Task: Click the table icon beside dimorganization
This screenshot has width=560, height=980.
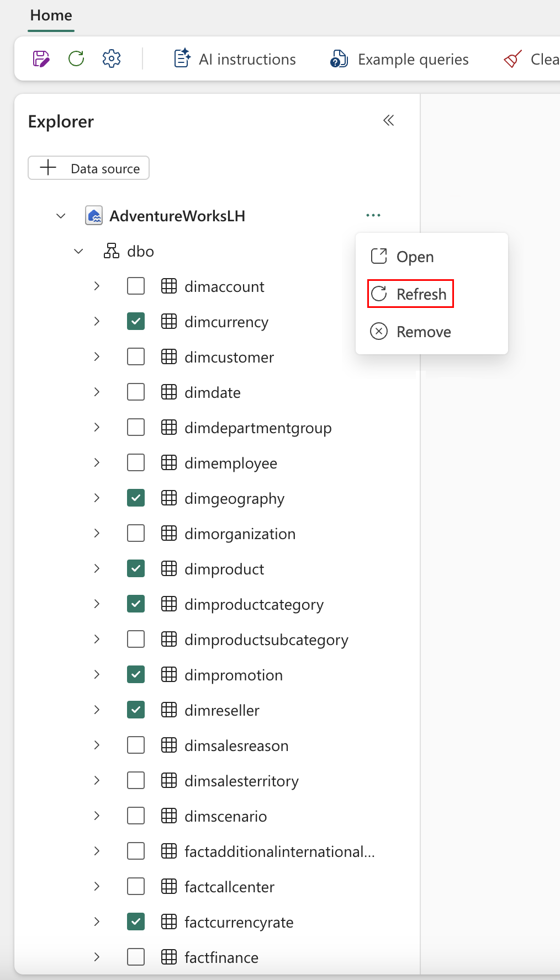Action: (x=169, y=534)
